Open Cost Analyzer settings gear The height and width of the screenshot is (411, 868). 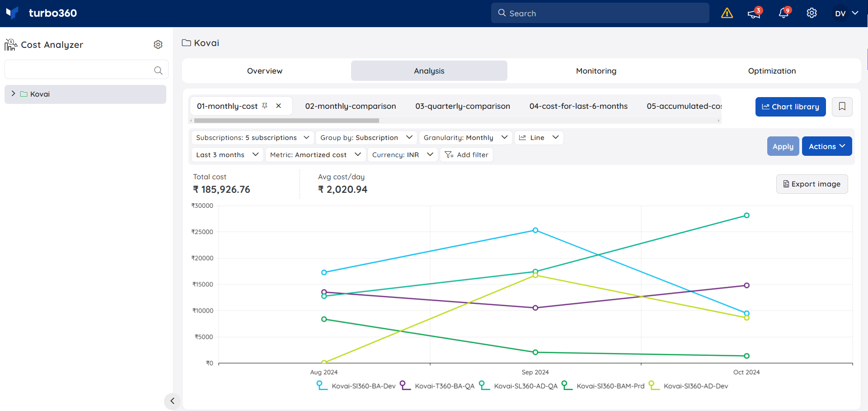point(158,44)
